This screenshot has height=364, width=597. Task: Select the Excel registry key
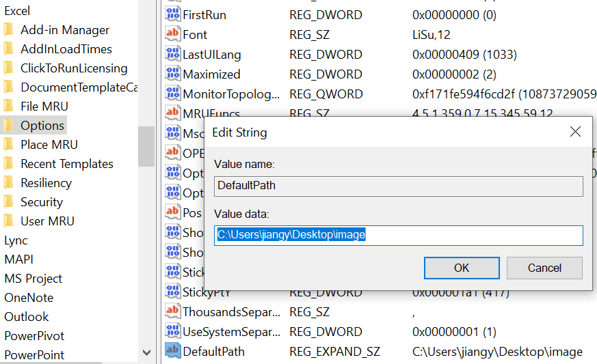[x=17, y=11]
